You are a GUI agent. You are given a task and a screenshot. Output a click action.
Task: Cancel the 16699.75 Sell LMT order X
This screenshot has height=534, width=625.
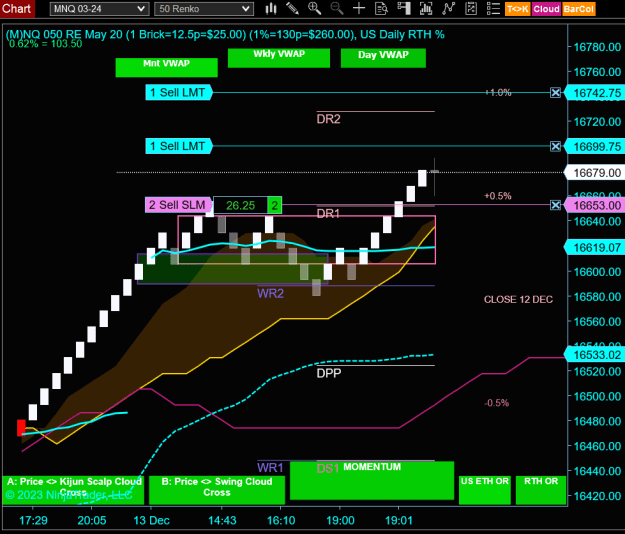[x=555, y=146]
